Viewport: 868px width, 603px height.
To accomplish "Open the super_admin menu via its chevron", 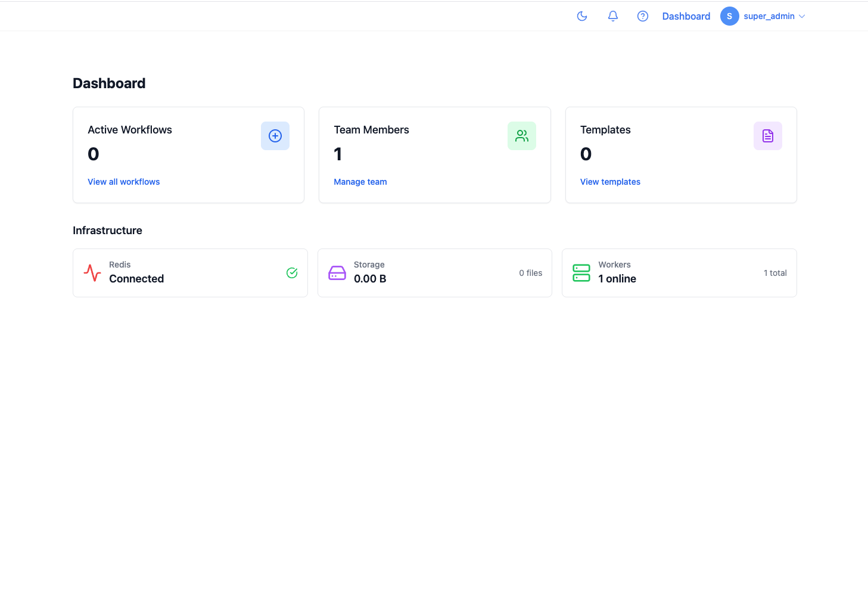I will tap(802, 16).
